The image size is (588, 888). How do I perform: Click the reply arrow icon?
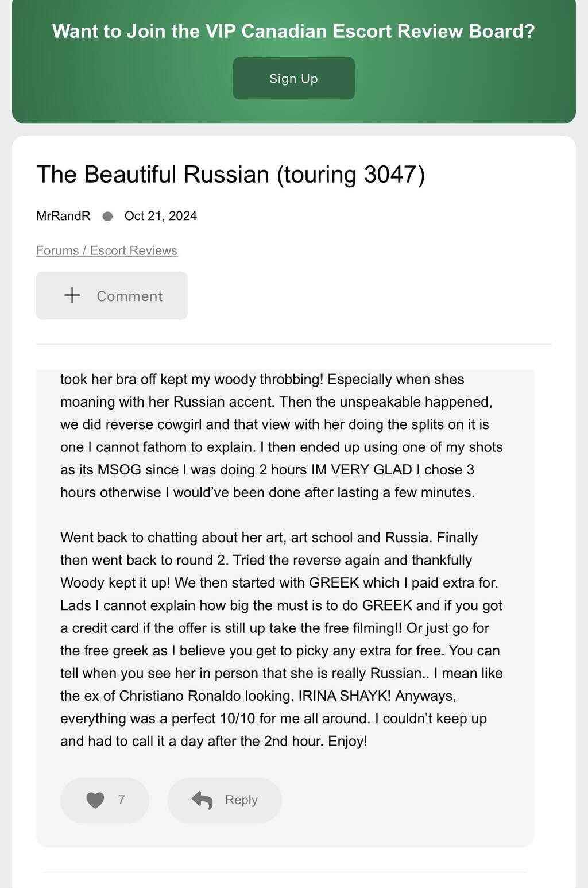click(x=202, y=800)
